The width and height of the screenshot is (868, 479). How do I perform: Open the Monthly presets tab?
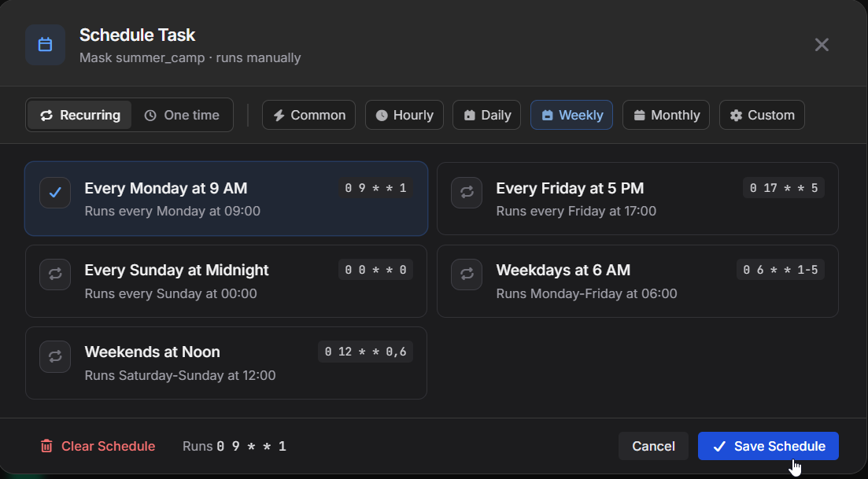[x=666, y=115]
